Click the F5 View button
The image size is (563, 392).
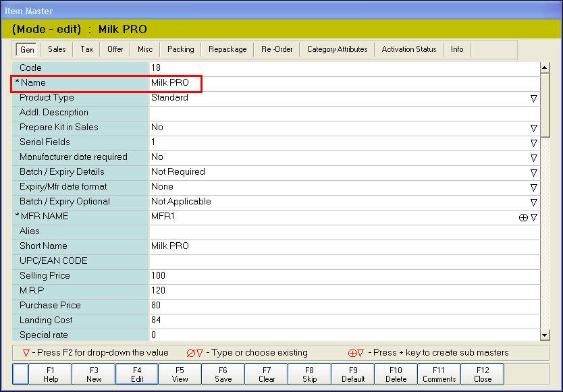180,374
